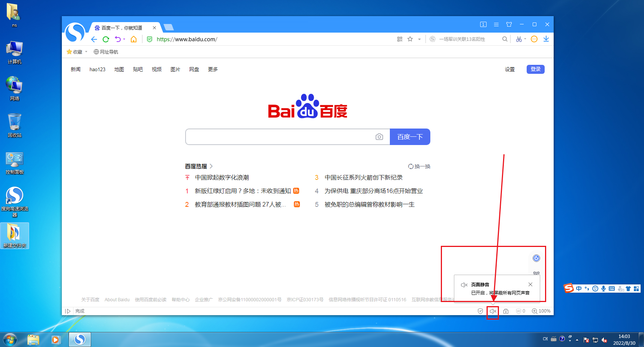Open the 更多 menu item
The image size is (644, 347).
(213, 69)
